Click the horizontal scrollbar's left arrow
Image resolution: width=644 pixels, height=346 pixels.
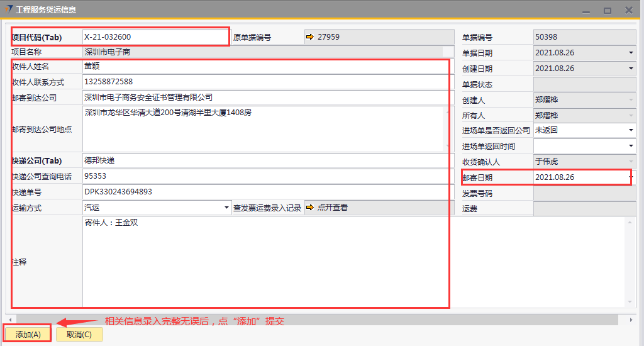pyautogui.click(x=9, y=320)
